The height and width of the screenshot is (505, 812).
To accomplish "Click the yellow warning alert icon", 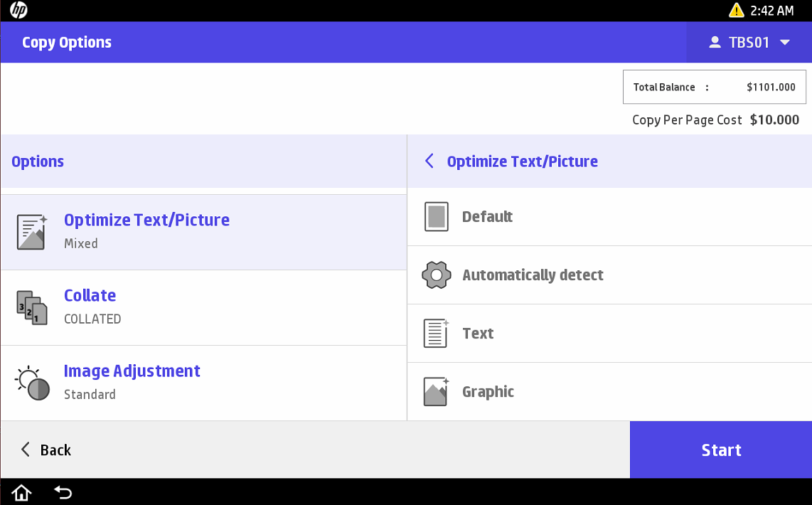I will [x=736, y=11].
